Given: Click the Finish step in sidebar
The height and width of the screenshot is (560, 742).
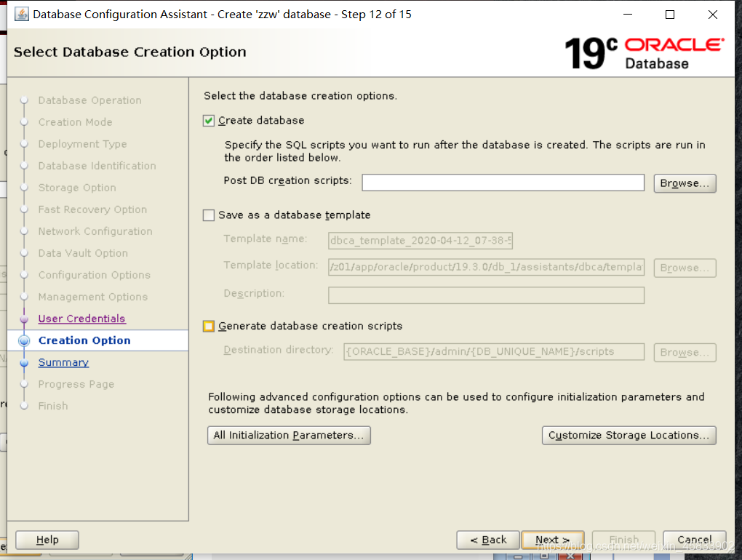Looking at the screenshot, I should pos(53,406).
